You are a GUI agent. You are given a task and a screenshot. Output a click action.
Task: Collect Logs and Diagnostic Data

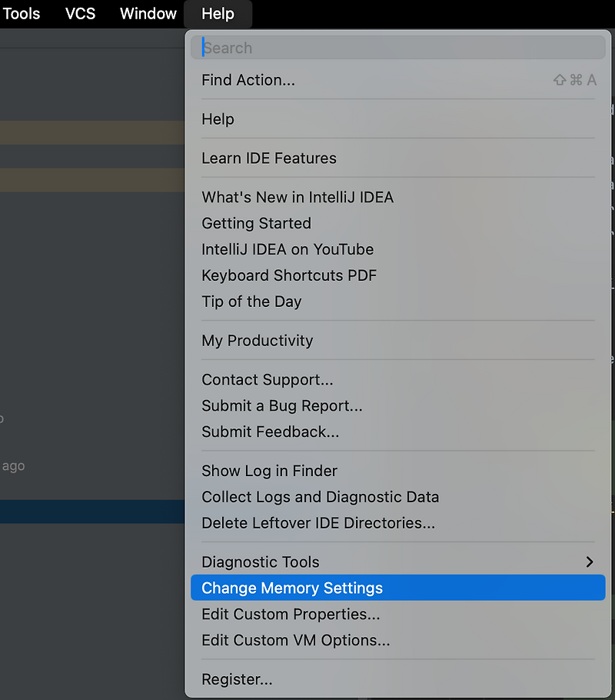tap(320, 497)
